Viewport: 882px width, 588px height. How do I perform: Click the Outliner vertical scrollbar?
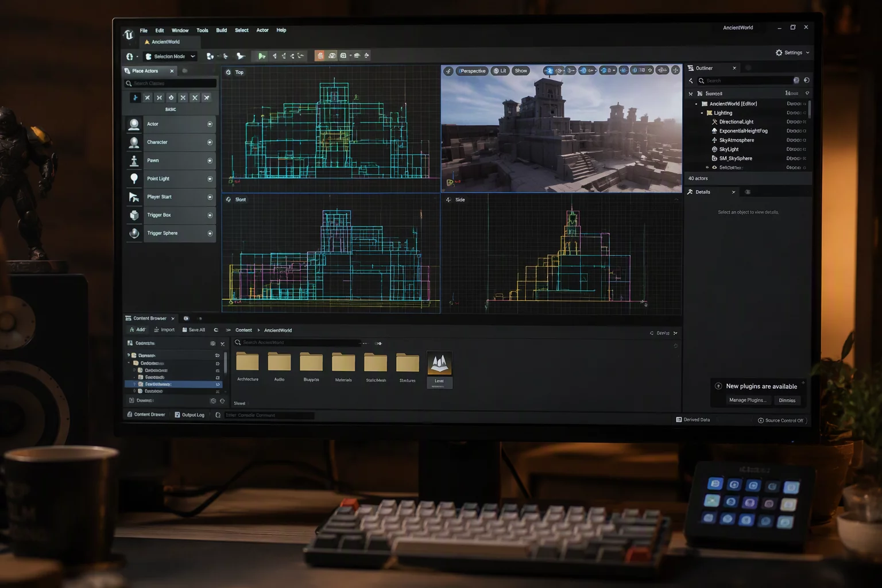[810, 109]
